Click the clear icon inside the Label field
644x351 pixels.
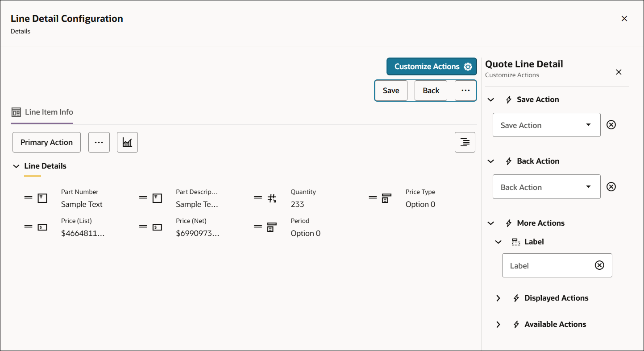[599, 265]
